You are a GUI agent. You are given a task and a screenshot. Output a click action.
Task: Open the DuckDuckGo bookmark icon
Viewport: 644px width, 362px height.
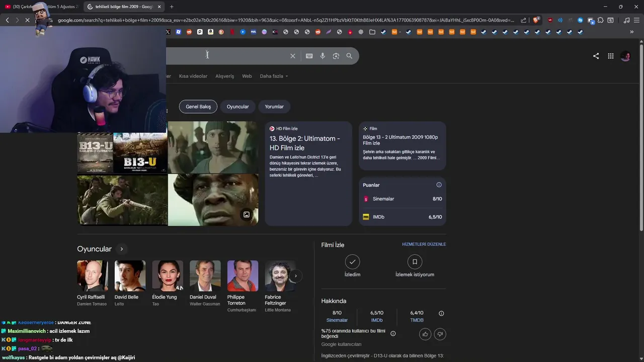click(221, 32)
